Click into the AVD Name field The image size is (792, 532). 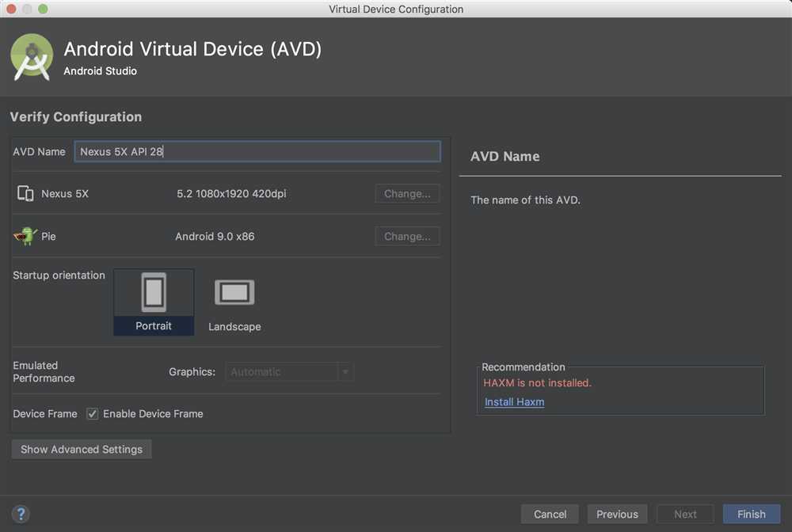coord(257,151)
